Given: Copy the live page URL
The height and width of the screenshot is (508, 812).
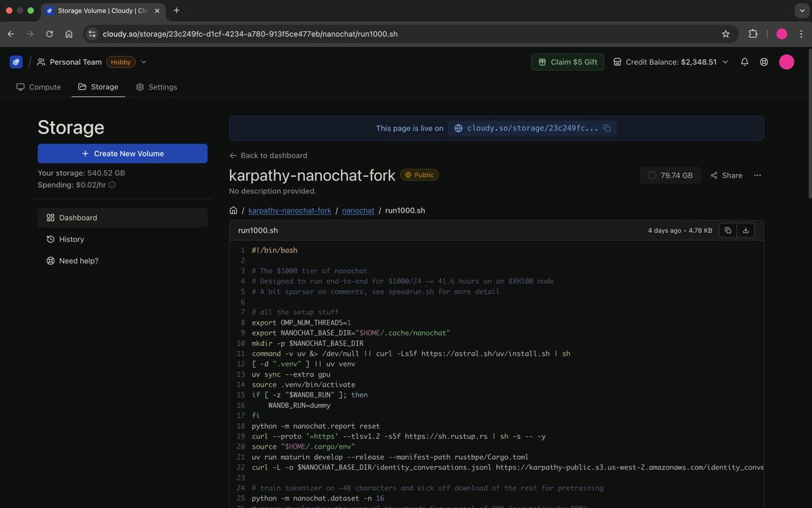Looking at the screenshot, I should click(x=607, y=128).
